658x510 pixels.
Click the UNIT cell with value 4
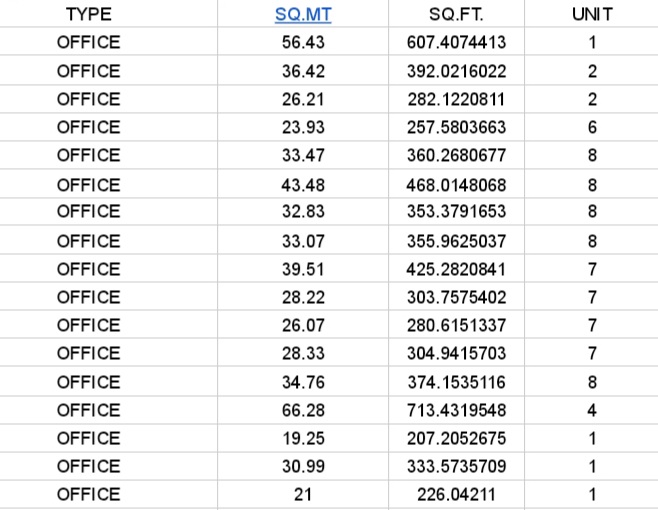[592, 410]
